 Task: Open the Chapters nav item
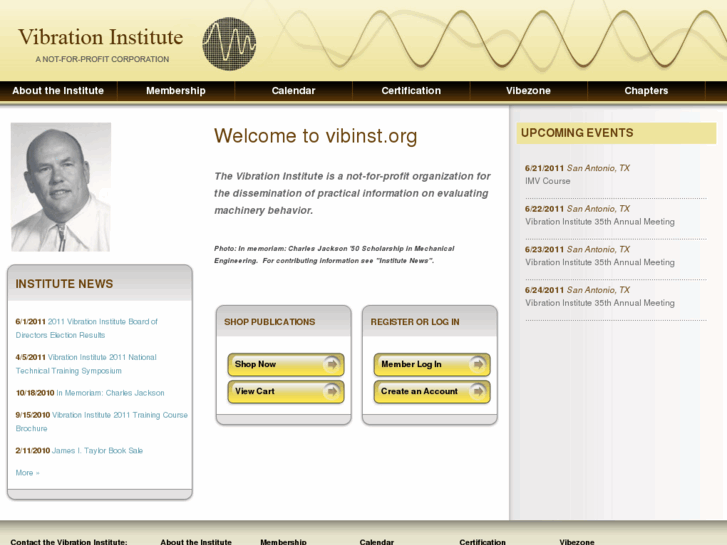tap(646, 91)
